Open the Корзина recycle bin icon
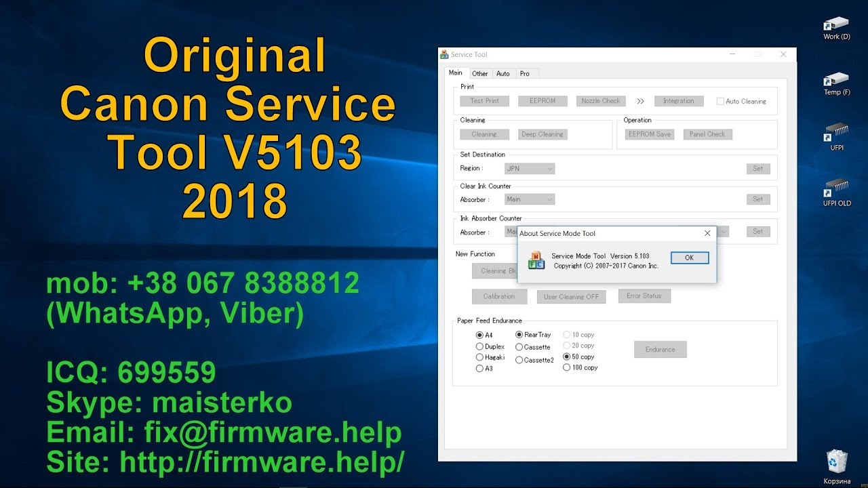This screenshot has height=488, width=868. point(836,467)
